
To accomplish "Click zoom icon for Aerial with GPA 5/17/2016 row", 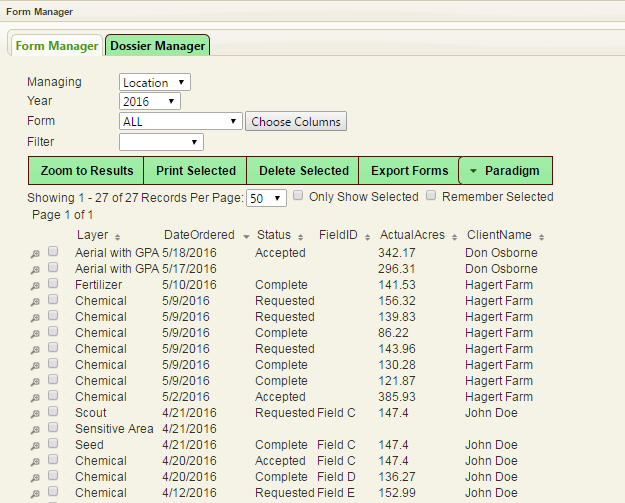I will (35, 270).
